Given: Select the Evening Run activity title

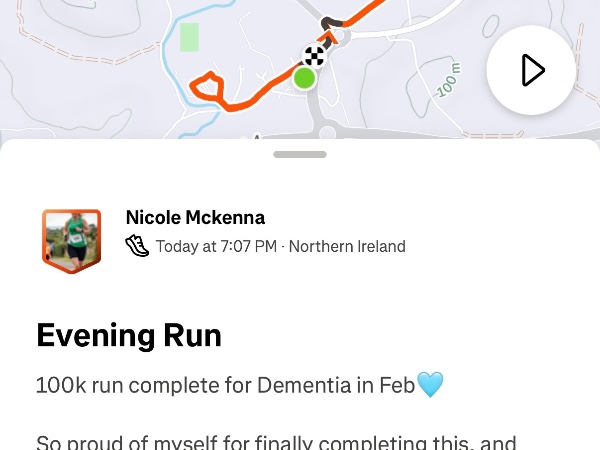Looking at the screenshot, I should point(129,335).
